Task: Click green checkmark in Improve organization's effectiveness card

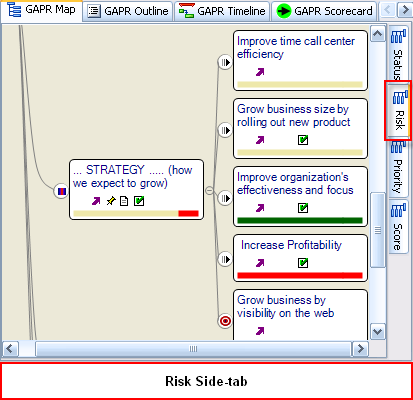Action: tap(303, 208)
